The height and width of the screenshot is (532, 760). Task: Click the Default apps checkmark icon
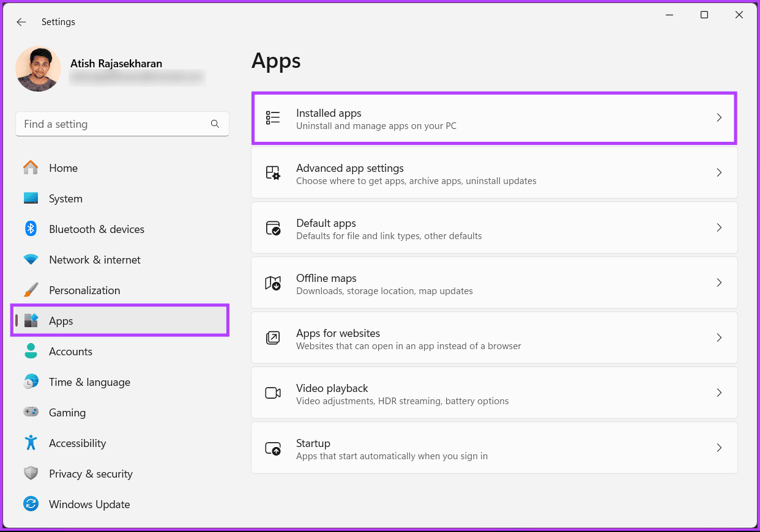pyautogui.click(x=273, y=228)
